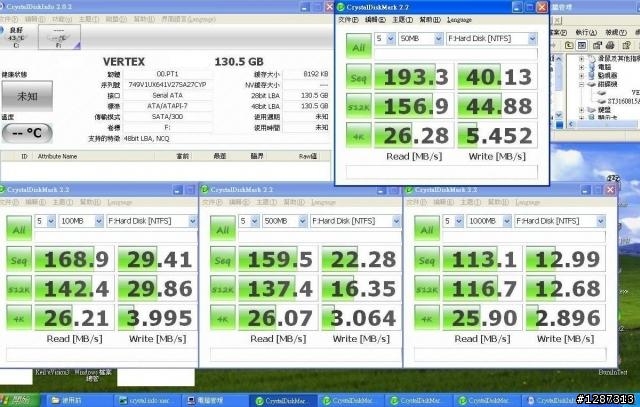The height and width of the screenshot is (407, 640).
Task: Select the F: drive tab in CrystalDiskInfo
Action: (59, 37)
